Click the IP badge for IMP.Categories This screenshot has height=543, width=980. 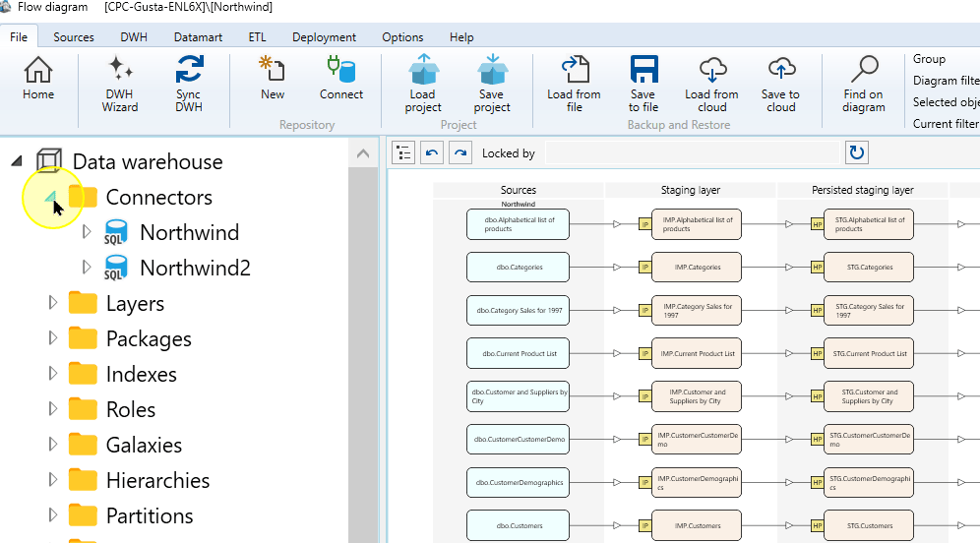(645, 268)
